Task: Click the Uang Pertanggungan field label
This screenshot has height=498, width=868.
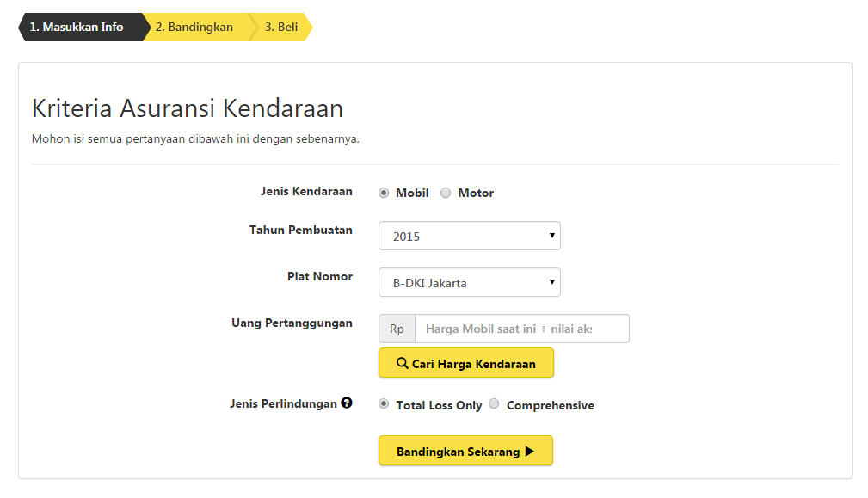Action: point(292,323)
